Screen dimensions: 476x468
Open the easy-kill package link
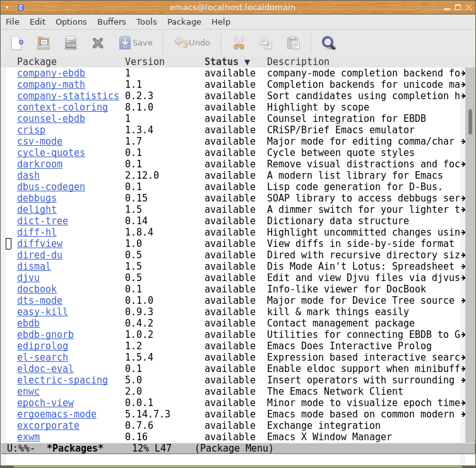42,312
